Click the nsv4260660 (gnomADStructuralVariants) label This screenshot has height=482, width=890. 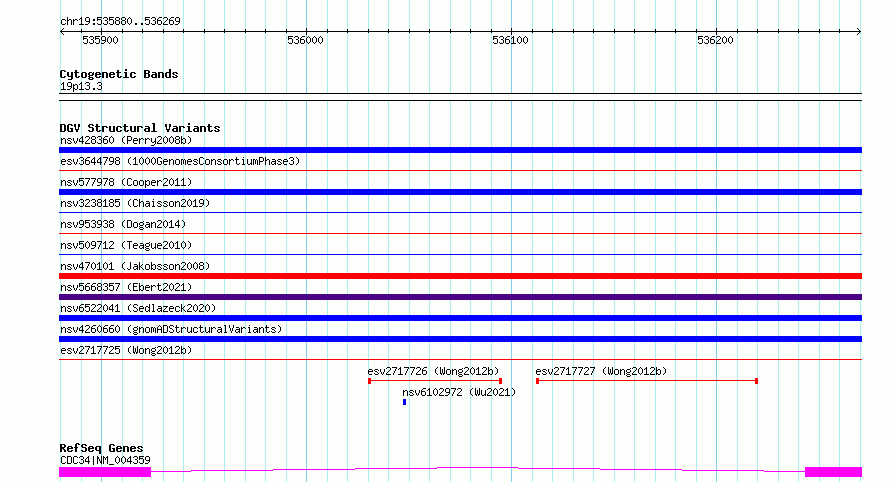171,329
